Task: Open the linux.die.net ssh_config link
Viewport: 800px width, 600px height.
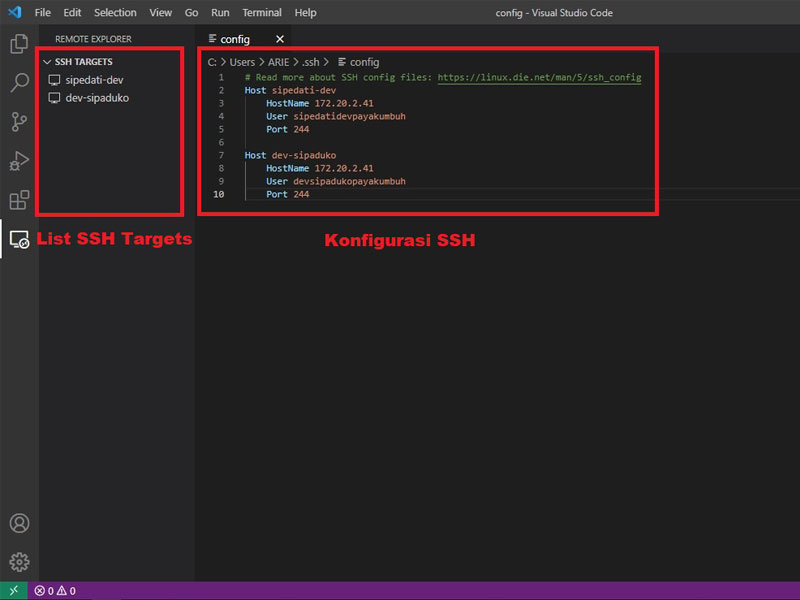Action: pyautogui.click(x=539, y=78)
